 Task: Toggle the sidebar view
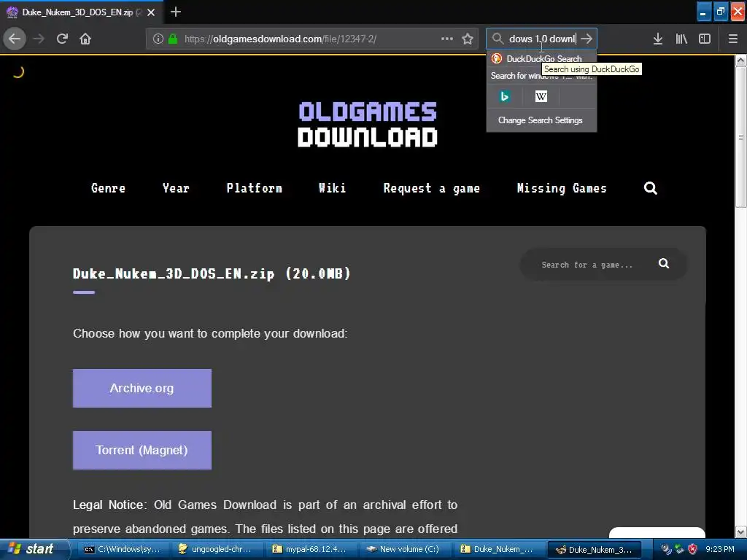click(705, 39)
